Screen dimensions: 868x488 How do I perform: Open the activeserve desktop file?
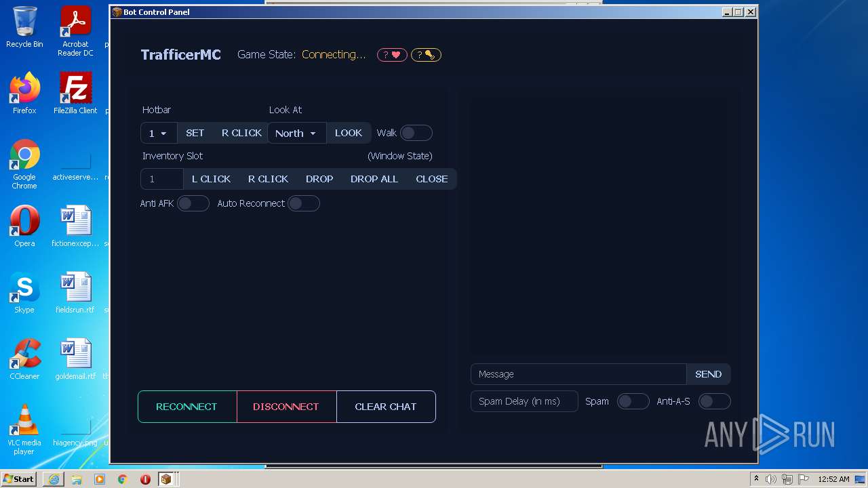point(75,167)
